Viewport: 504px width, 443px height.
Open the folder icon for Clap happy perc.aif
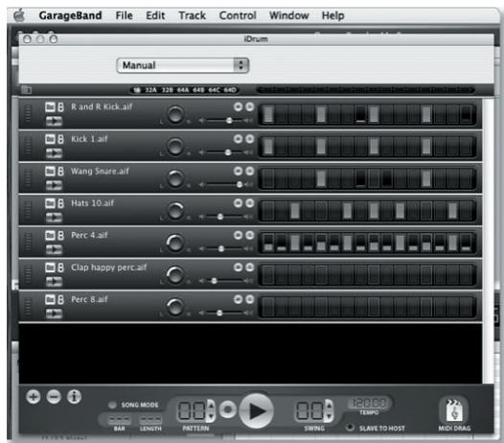[x=50, y=268]
